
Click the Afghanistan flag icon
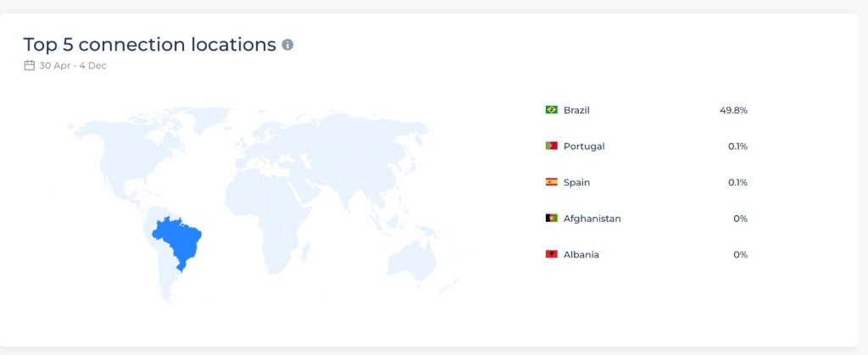551,219
